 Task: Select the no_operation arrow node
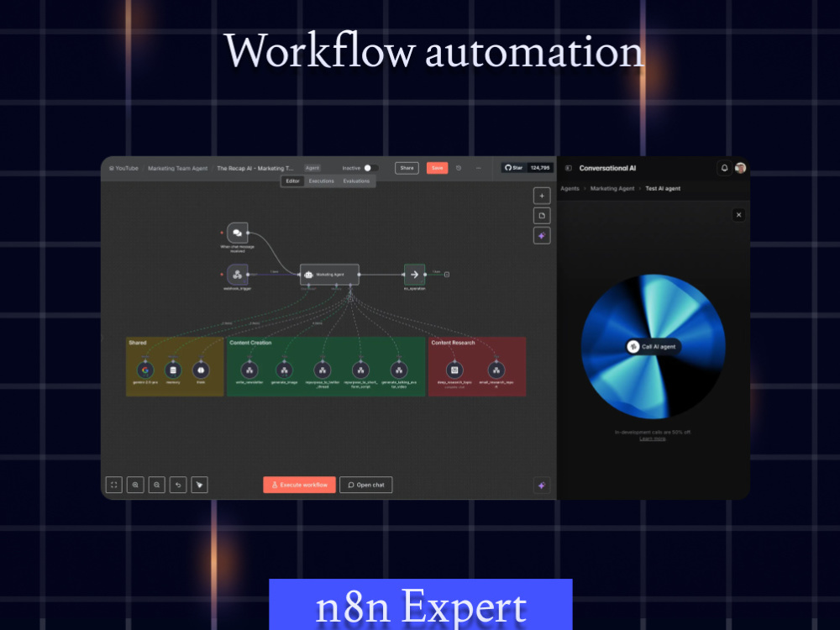tap(414, 275)
